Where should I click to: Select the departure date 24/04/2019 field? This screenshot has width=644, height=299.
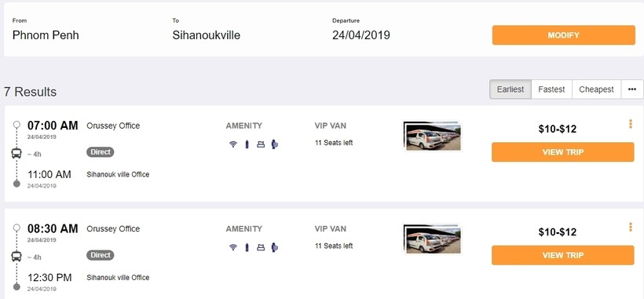(361, 35)
